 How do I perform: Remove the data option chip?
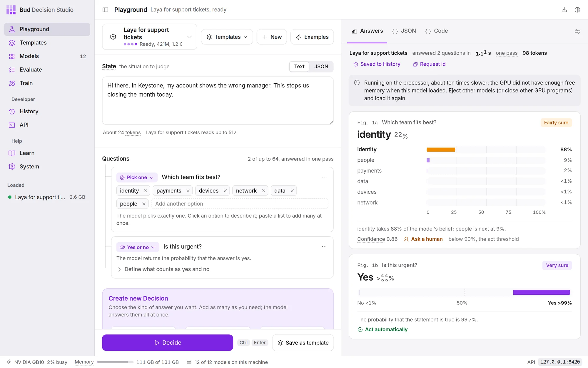point(292,191)
